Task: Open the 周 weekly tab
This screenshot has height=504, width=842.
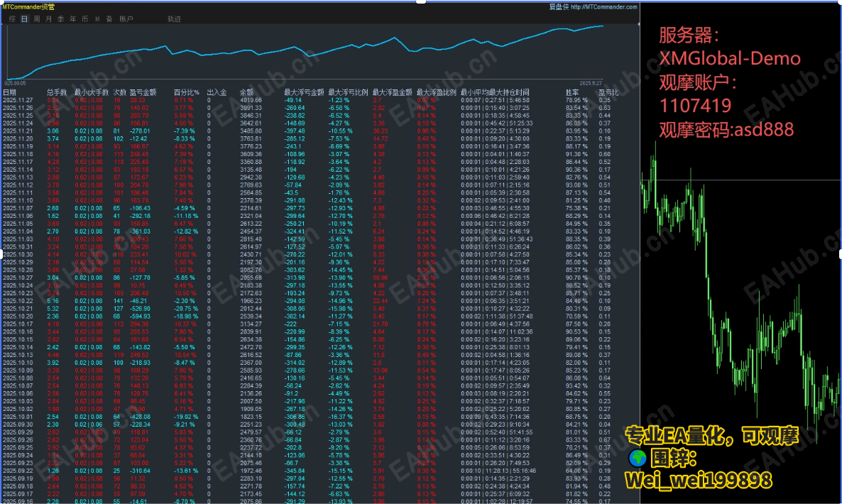Action: click(36, 18)
